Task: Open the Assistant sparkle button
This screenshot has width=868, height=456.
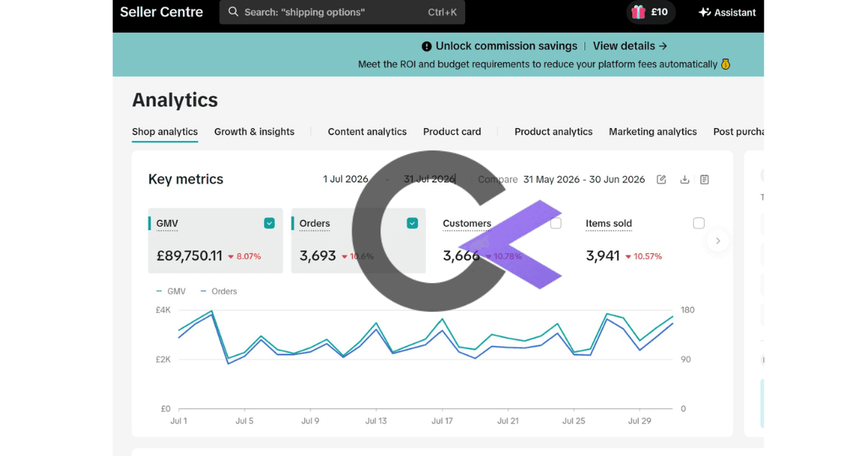Action: tap(727, 12)
